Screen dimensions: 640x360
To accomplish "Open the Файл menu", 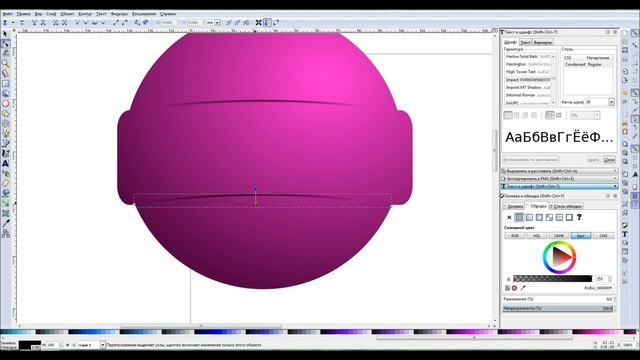I will 7,14.
